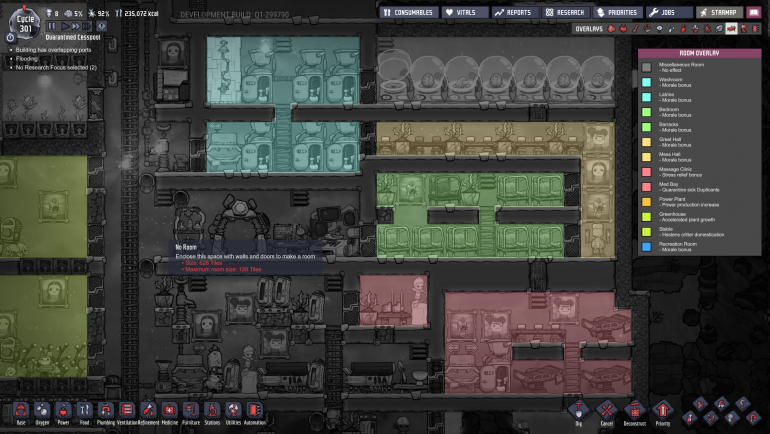The image size is (770, 434).
Task: Open the Consumables menu
Action: [409, 12]
